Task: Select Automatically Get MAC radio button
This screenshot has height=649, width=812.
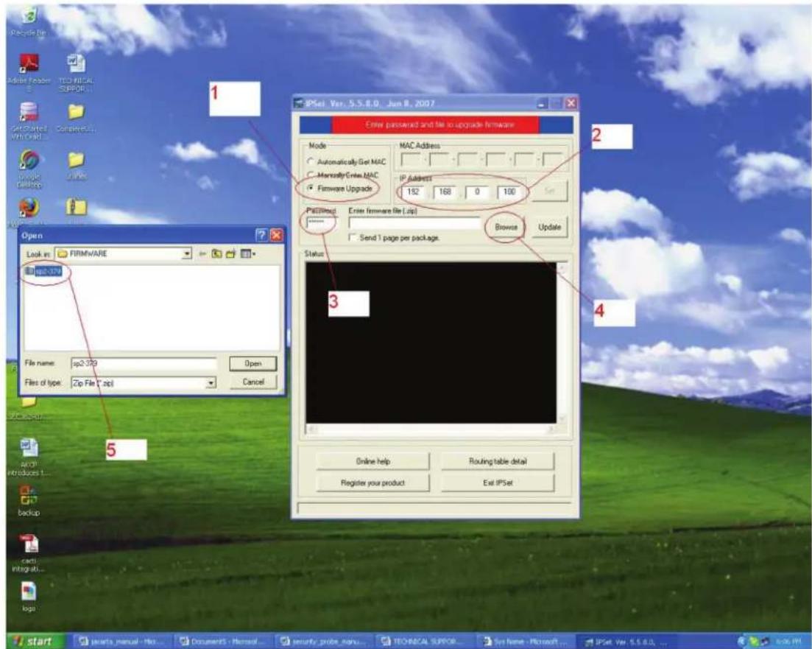Action: (311, 162)
